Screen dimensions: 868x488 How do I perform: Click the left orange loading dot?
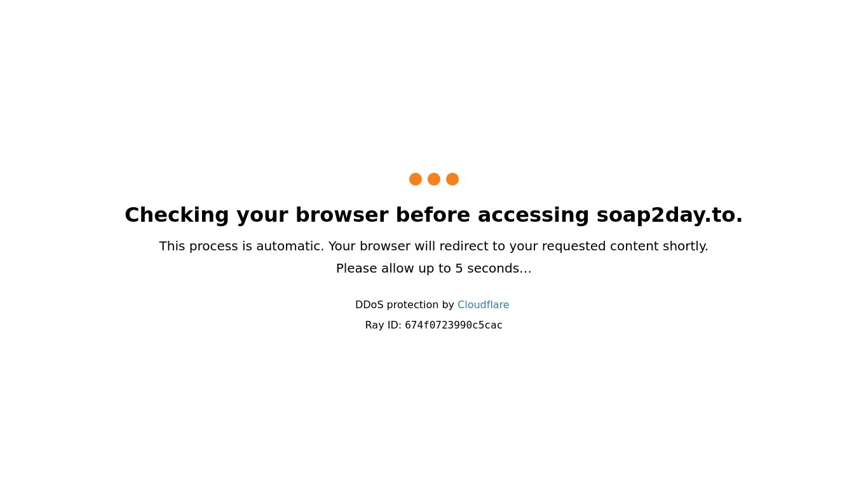tap(416, 179)
